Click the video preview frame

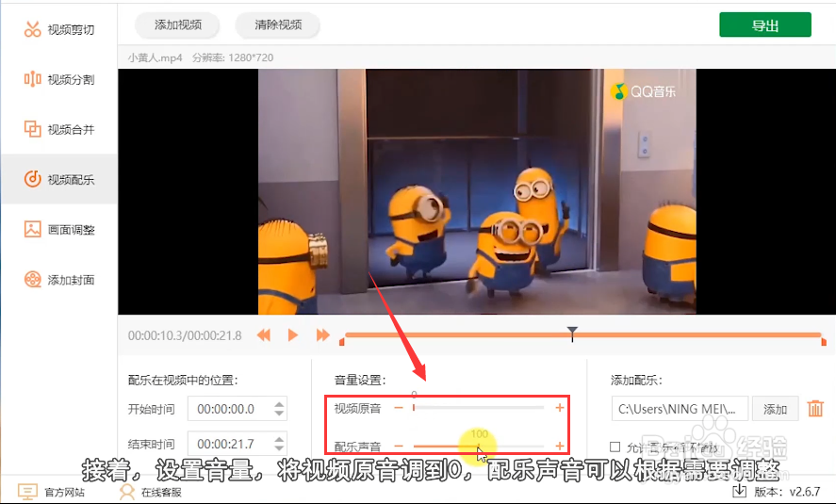[477, 191]
